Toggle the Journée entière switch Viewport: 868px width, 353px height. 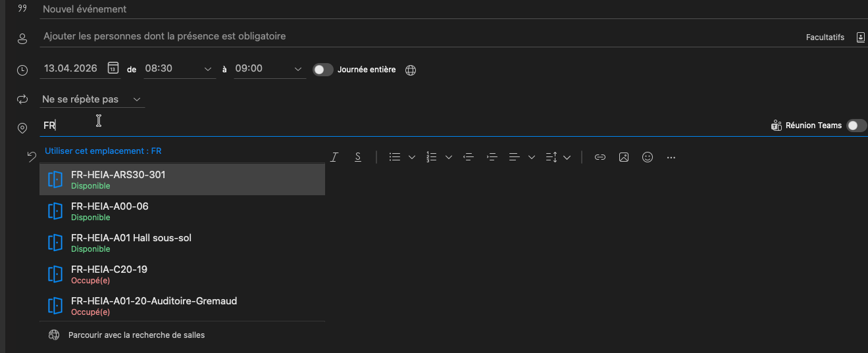322,69
